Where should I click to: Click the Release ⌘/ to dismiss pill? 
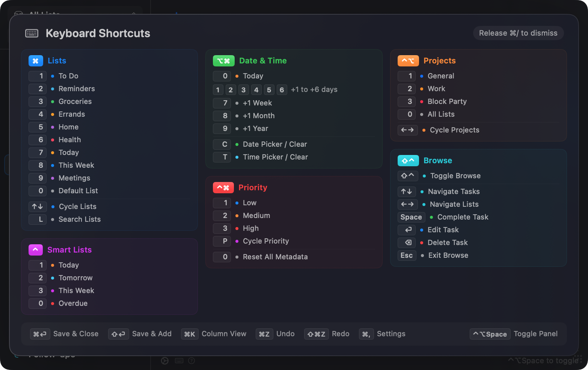click(x=518, y=33)
